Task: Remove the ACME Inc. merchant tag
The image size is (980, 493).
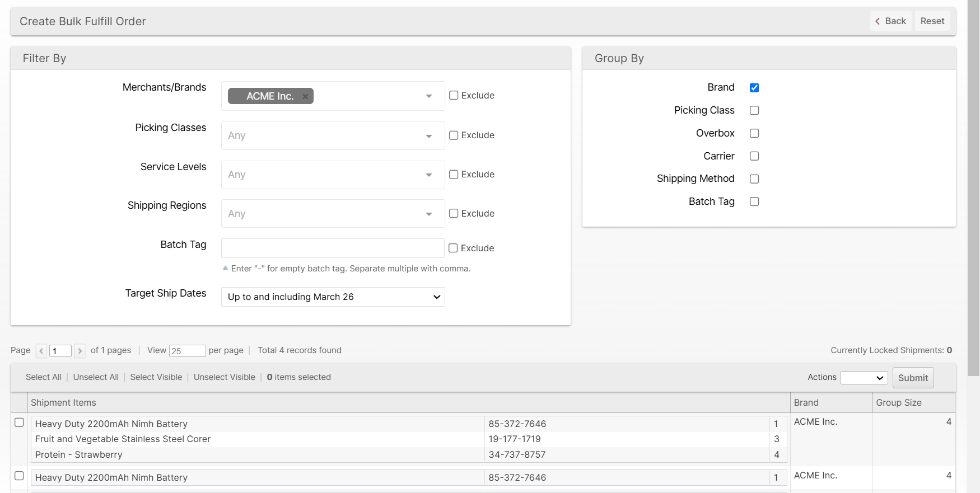Action: [305, 96]
